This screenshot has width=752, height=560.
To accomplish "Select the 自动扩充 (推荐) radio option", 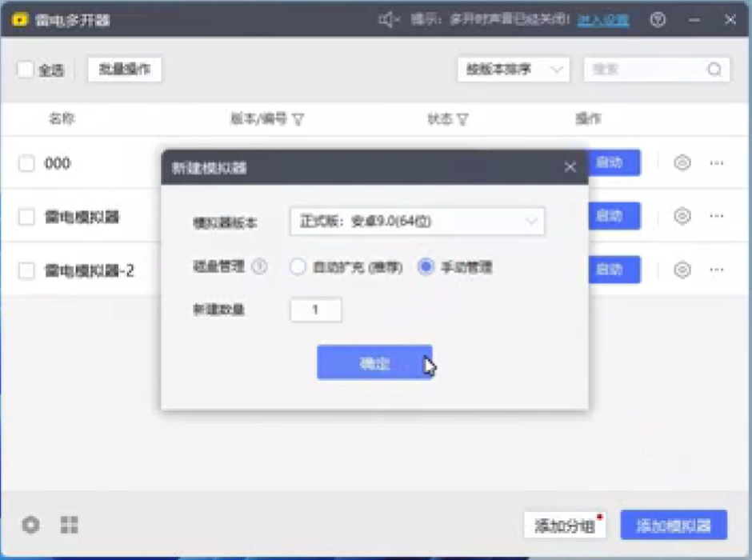I will [298, 266].
